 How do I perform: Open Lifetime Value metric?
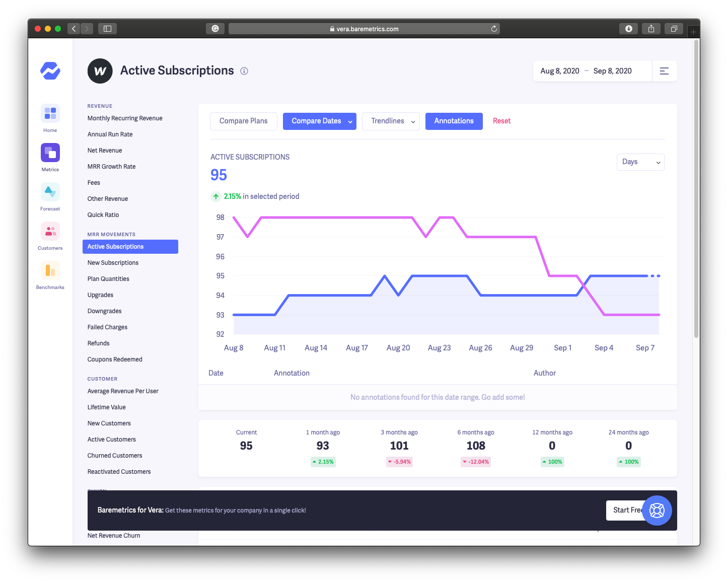coord(107,407)
